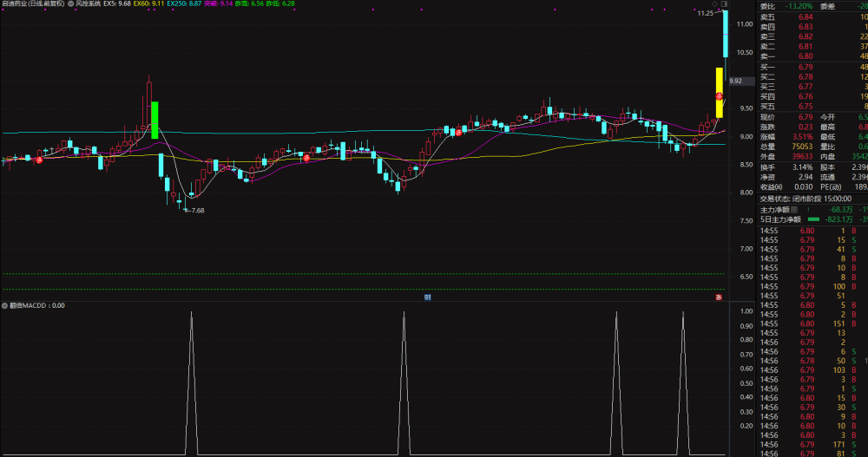
Task: Click the 14:56 trade with volume 103
Action: click(x=813, y=370)
